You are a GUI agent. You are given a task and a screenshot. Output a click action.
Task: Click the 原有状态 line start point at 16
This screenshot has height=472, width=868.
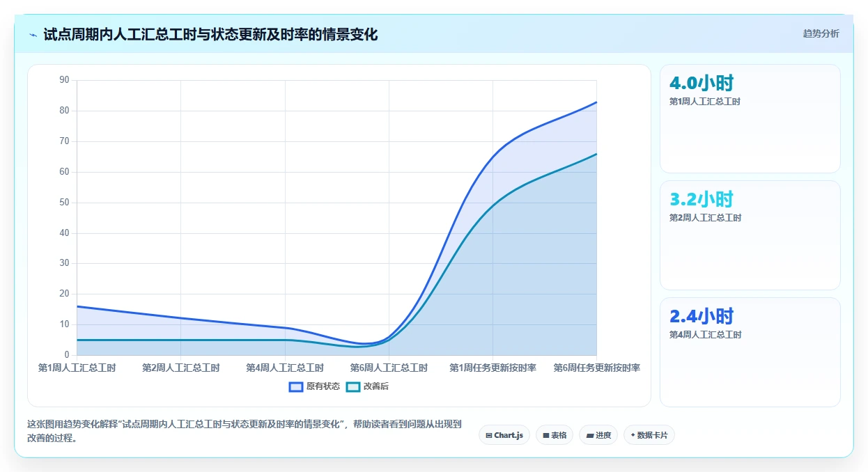click(77, 306)
